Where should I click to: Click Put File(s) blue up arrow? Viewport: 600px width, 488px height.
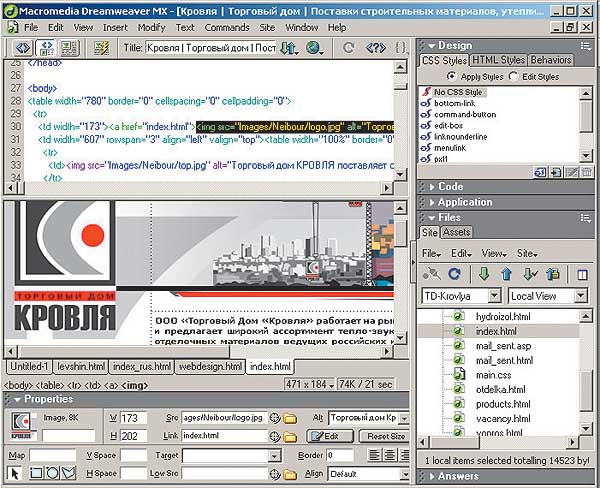coord(506,274)
